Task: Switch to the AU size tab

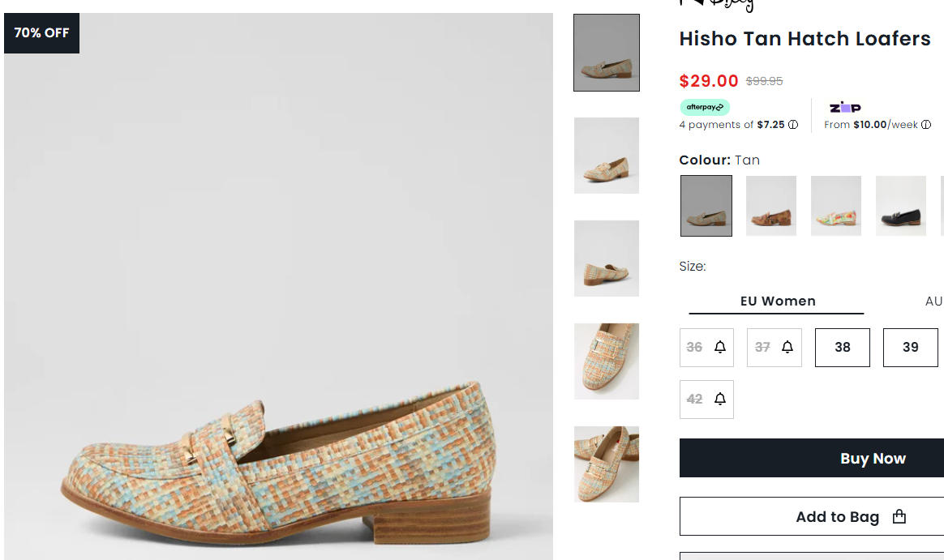Action: point(933,301)
